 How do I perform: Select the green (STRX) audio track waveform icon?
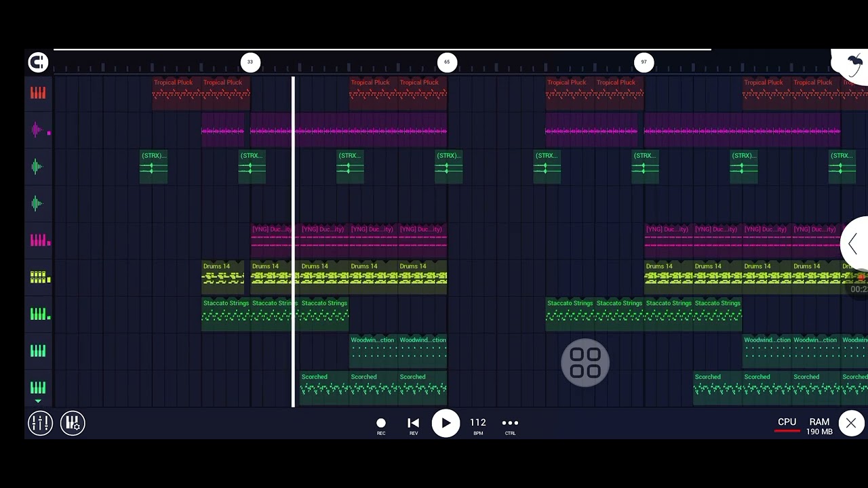(37, 167)
